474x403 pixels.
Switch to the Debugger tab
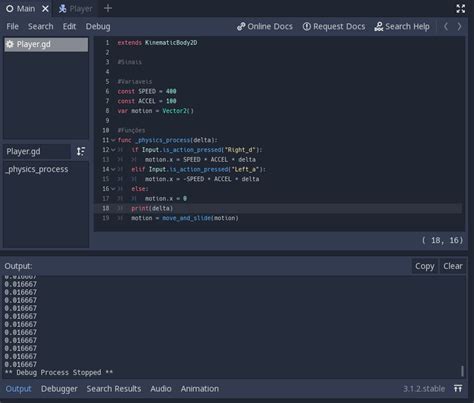[x=59, y=389]
